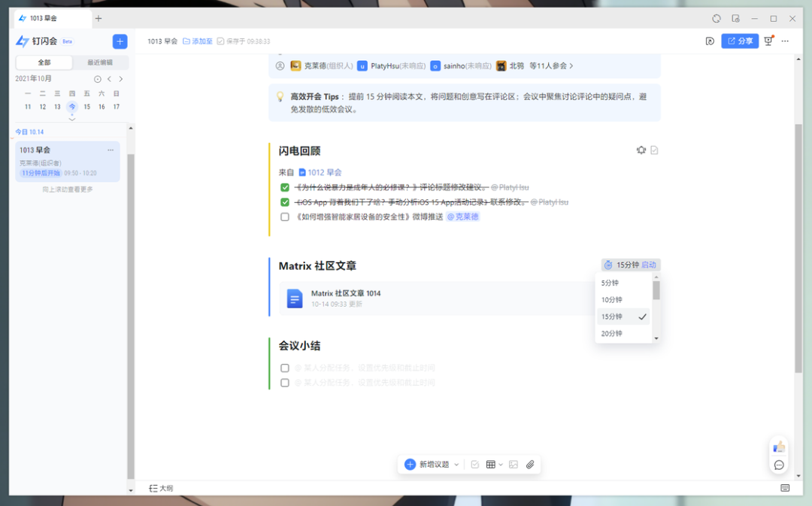Uncheck the 为什么说暴力是成年人的必修课 task
The height and width of the screenshot is (506, 812).
(285, 187)
